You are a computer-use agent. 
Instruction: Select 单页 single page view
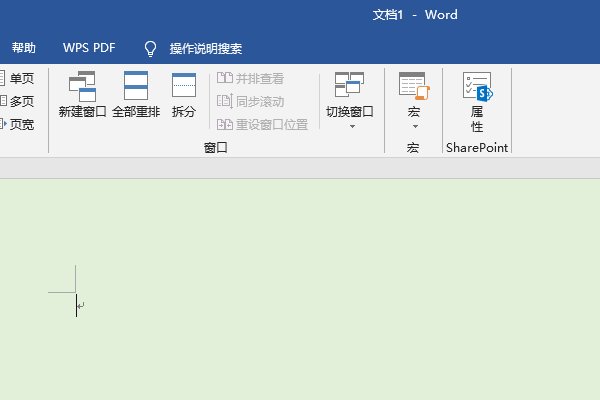point(17,78)
